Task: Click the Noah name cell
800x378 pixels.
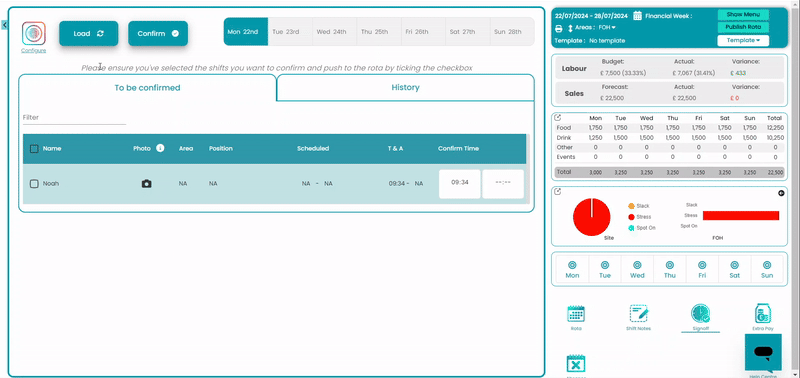Action: tap(51, 184)
